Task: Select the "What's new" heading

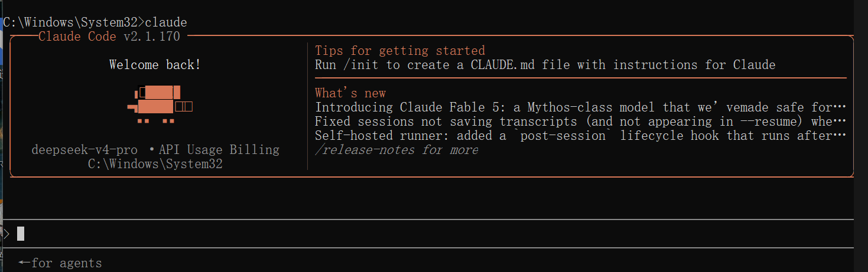Action: click(x=350, y=93)
